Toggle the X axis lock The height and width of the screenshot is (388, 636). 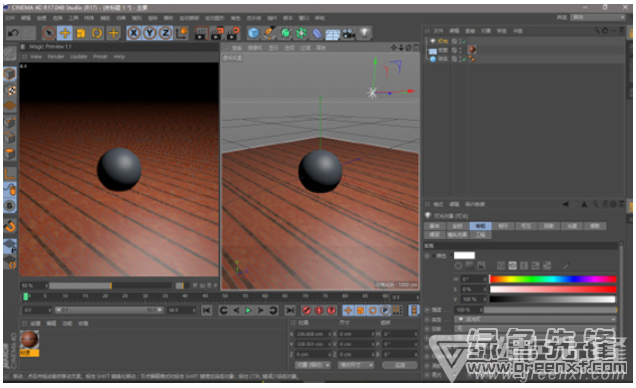[133, 33]
